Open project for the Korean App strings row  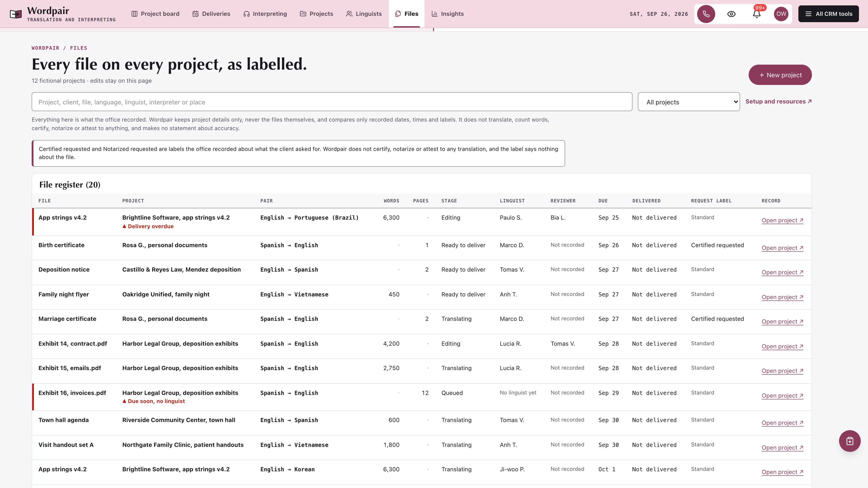pyautogui.click(x=782, y=472)
